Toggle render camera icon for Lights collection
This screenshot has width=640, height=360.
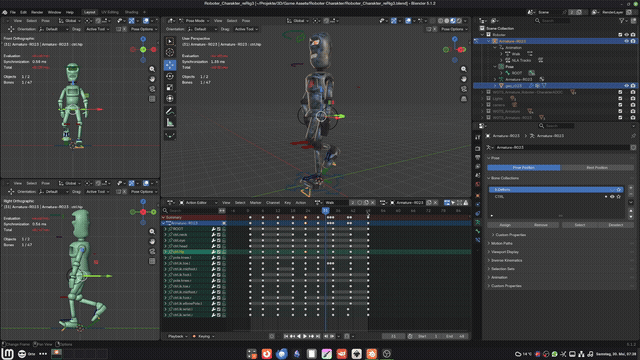click(x=633, y=98)
